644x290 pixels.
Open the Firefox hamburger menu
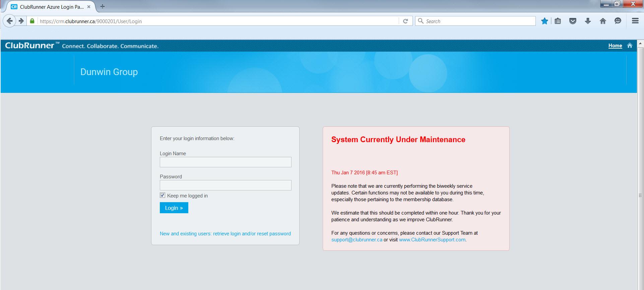tap(635, 21)
